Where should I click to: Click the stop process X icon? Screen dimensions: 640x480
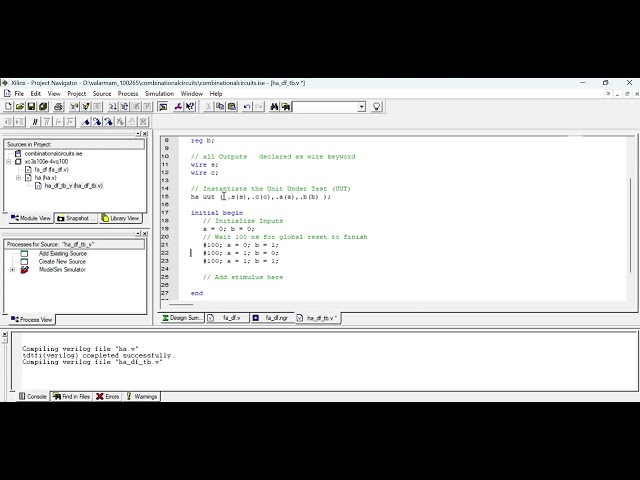pos(143,122)
